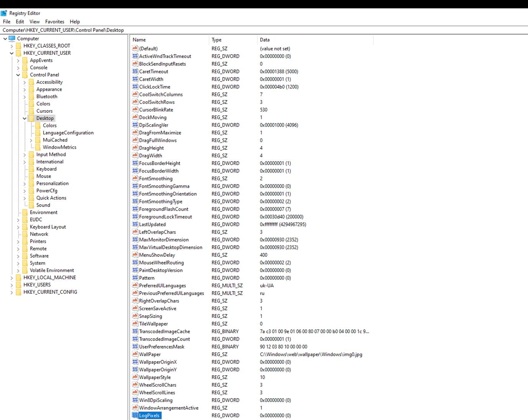The width and height of the screenshot is (528, 420).
Task: Select the HKEY_LOCAL_MACHINE folder icon
Action: pos(18,278)
